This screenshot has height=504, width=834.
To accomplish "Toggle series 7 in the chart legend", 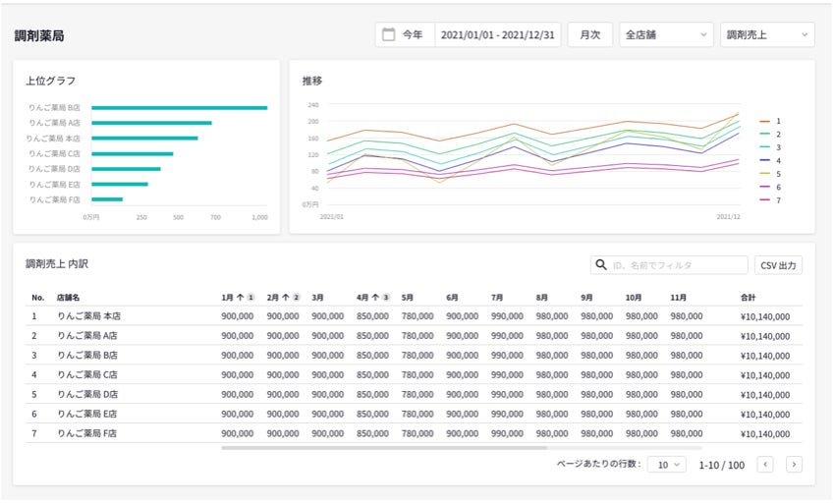I will tap(771, 200).
